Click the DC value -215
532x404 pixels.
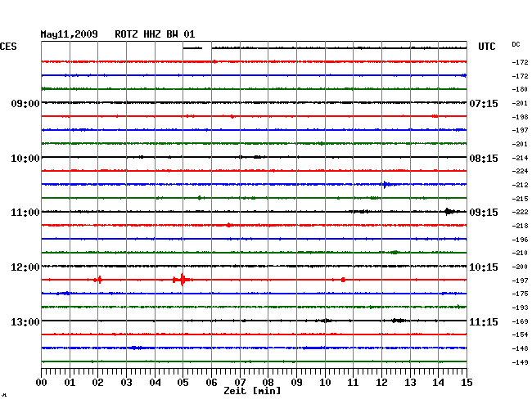(520, 199)
